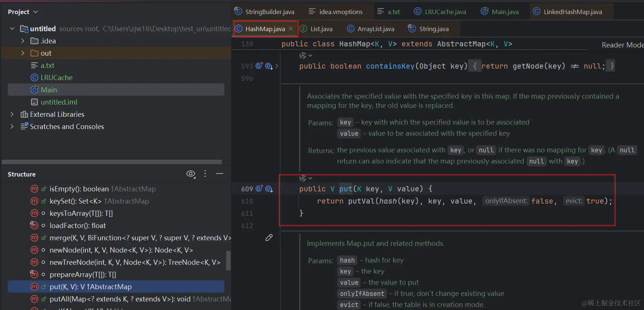Switch to the a.txt editor tab
Screen dimensions: 644x310
pyautogui.click(x=388, y=11)
